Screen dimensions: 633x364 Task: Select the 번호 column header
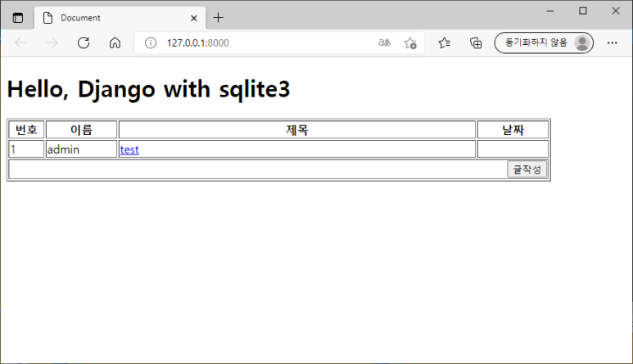coord(27,130)
